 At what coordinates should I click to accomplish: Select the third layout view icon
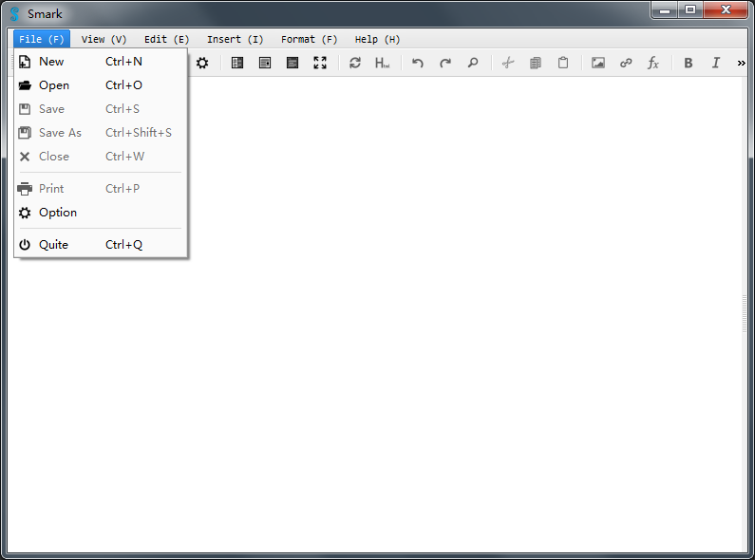point(293,63)
